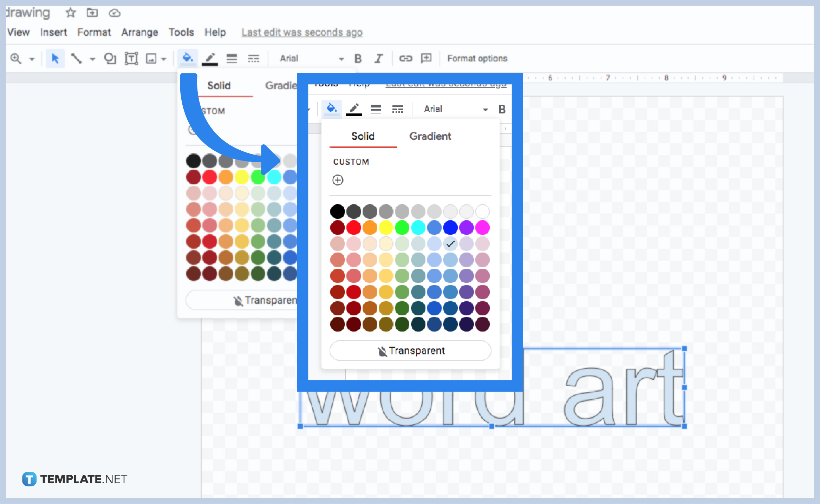Open the zoom level dropdown
Viewport: 820px width, 504px height.
point(32,58)
